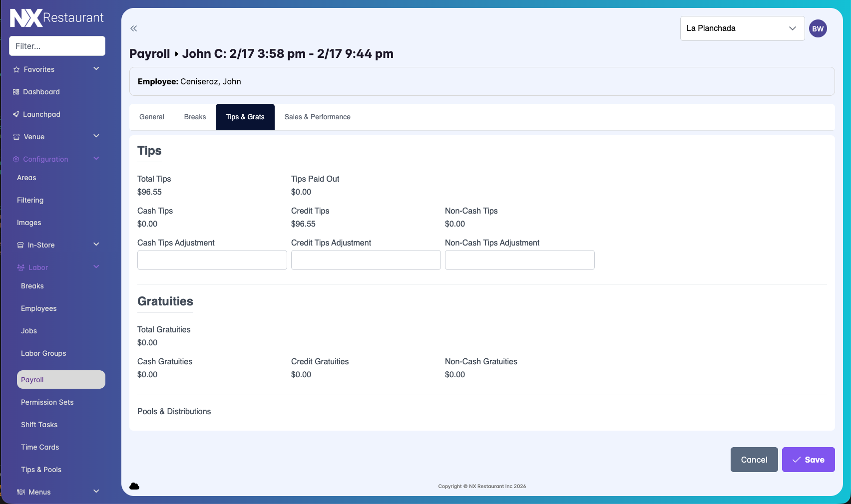Viewport: 851px width, 504px height.
Task: Expand the Venue section chevron
Action: tap(96, 136)
